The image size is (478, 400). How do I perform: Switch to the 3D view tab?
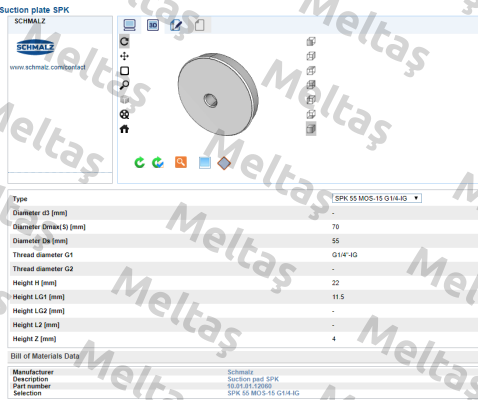(x=153, y=25)
